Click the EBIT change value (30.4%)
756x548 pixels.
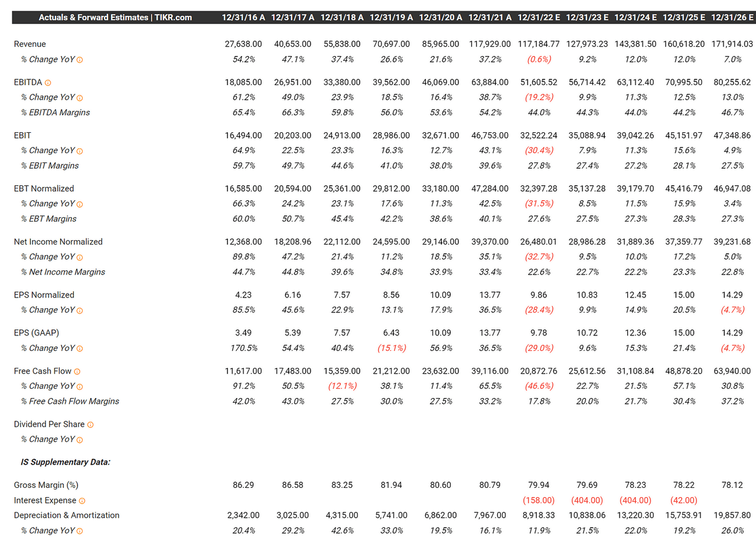[539, 151]
